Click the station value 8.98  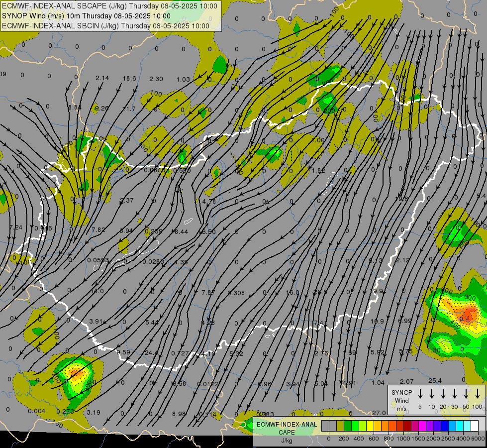click(179, 414)
